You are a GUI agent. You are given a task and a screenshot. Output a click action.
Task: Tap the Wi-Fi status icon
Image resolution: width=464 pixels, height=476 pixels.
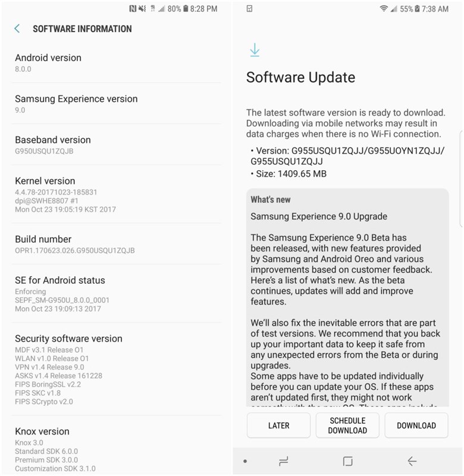[384, 8]
